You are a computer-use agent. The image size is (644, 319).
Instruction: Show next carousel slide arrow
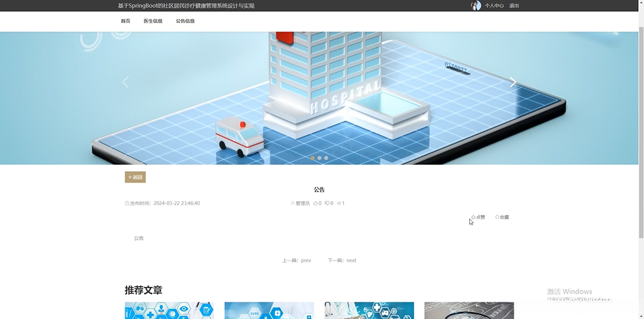coord(513,82)
